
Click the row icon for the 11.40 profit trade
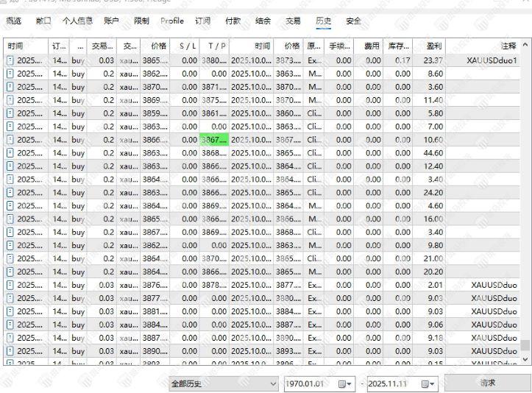(10, 100)
